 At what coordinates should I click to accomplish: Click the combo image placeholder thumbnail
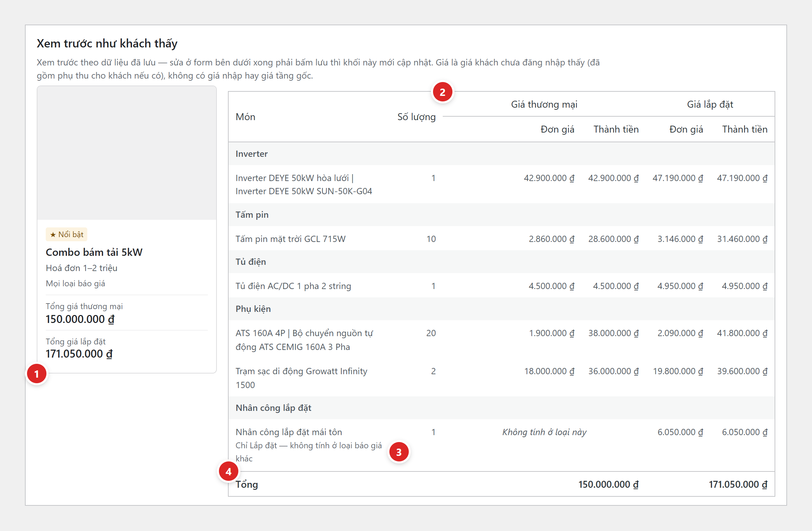(127, 153)
